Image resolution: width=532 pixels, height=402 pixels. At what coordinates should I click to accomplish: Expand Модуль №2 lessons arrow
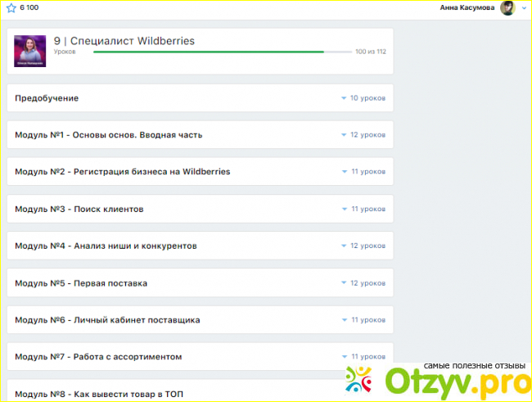344,172
